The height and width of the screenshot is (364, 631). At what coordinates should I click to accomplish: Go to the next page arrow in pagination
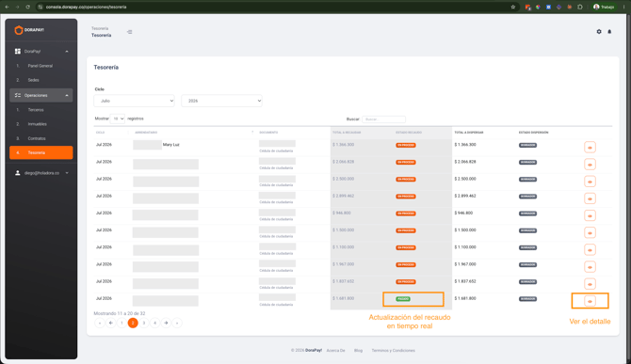coord(166,323)
